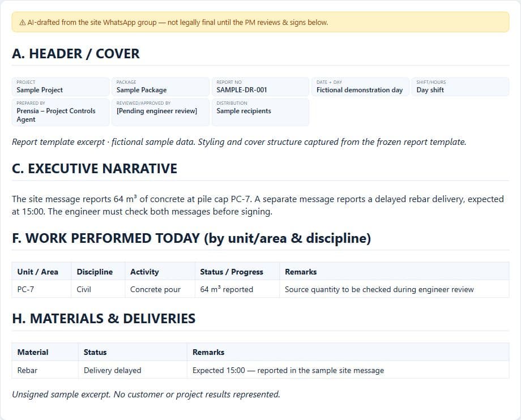
Task: Click the 'Day shift' value
Action: 430,90
